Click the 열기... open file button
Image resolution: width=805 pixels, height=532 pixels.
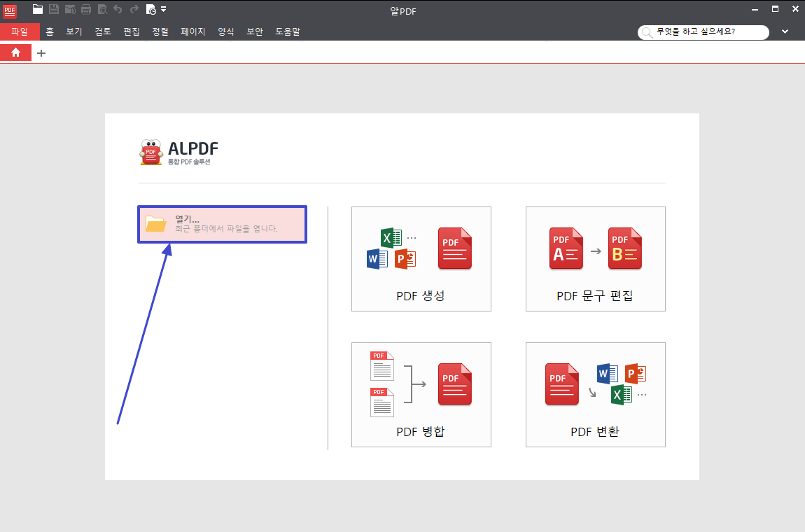(x=223, y=225)
